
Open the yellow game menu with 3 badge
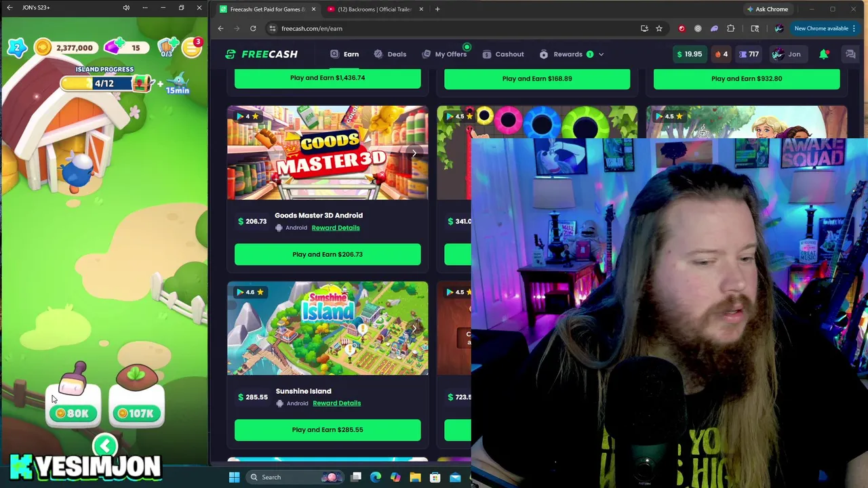click(x=193, y=47)
